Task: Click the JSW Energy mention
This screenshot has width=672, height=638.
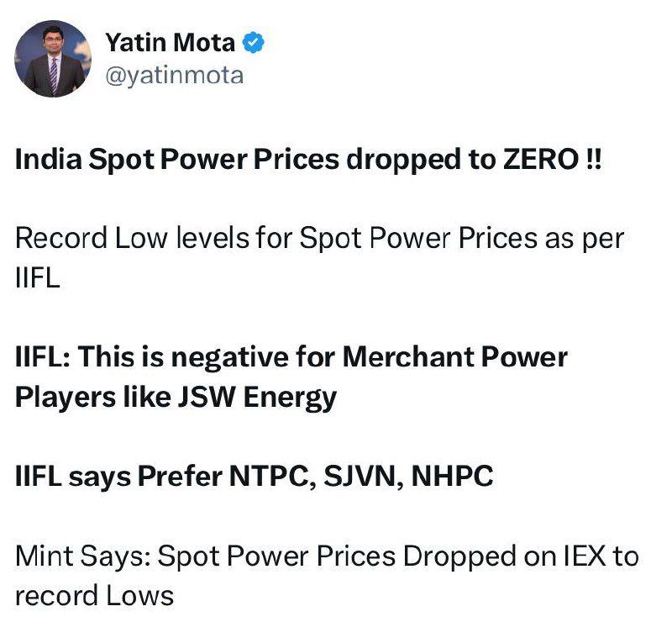Action: (x=257, y=398)
